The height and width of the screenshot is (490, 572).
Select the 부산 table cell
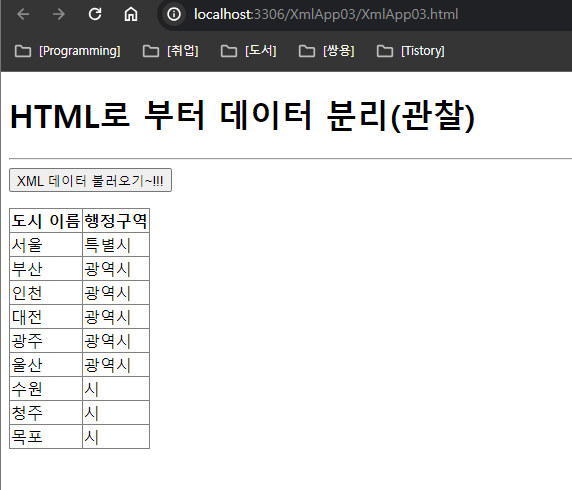(46, 269)
